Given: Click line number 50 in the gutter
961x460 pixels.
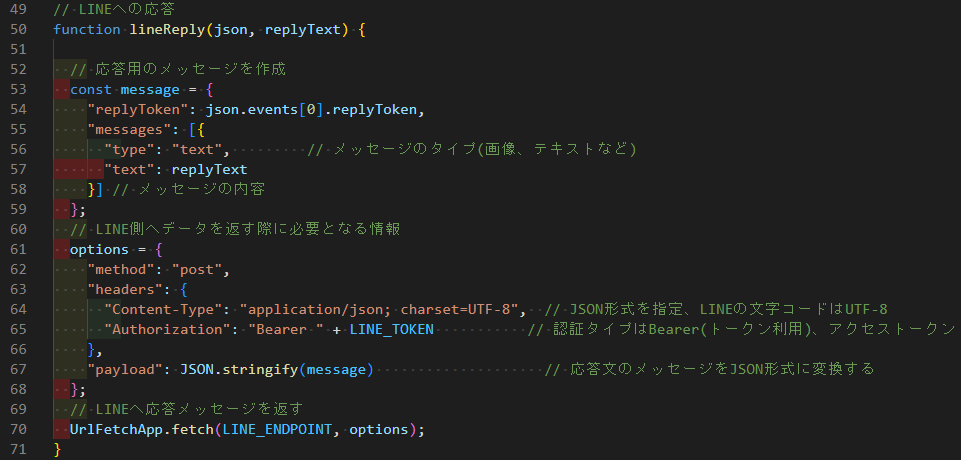Looking at the screenshot, I should click(19, 29).
